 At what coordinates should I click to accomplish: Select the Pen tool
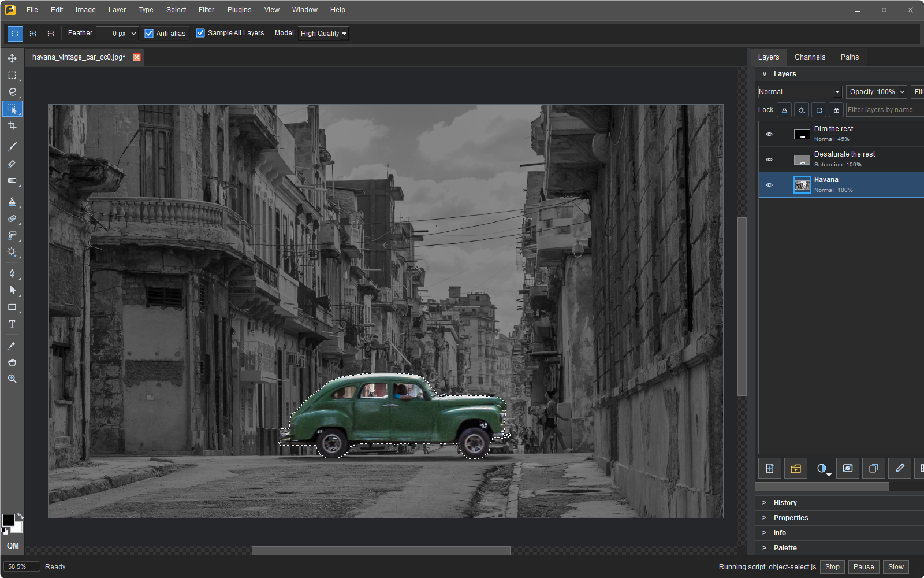pyautogui.click(x=12, y=273)
